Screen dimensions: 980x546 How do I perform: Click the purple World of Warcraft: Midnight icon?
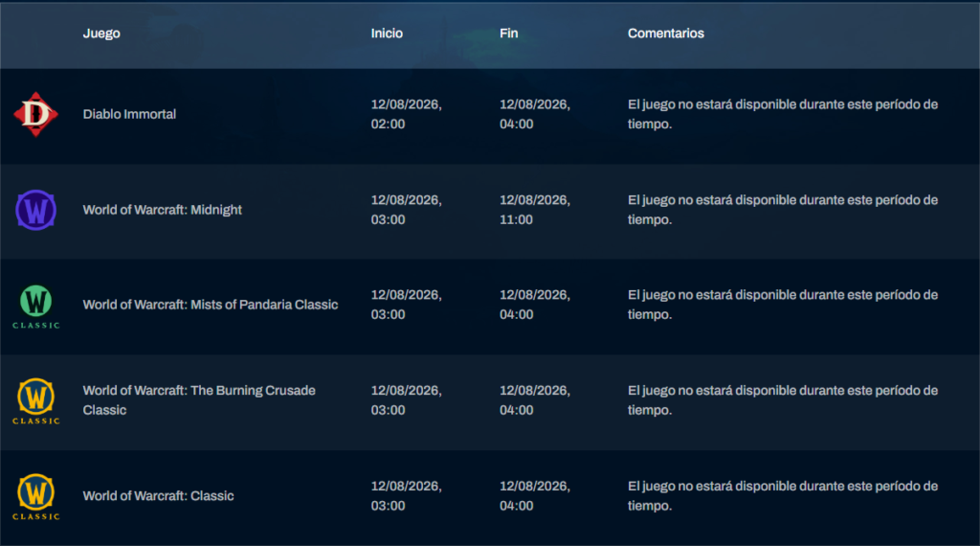pyautogui.click(x=35, y=210)
